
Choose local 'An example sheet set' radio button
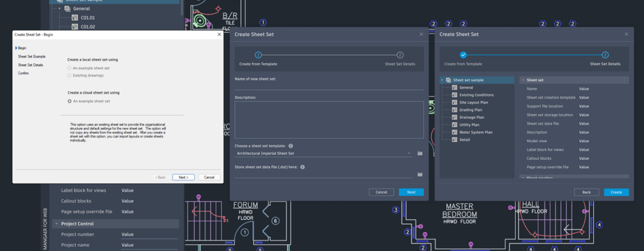(69, 68)
